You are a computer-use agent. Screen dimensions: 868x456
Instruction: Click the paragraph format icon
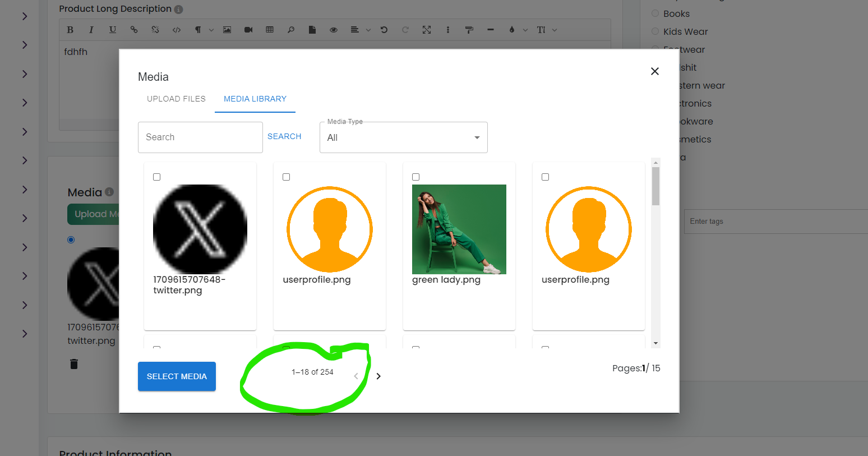coord(198,30)
